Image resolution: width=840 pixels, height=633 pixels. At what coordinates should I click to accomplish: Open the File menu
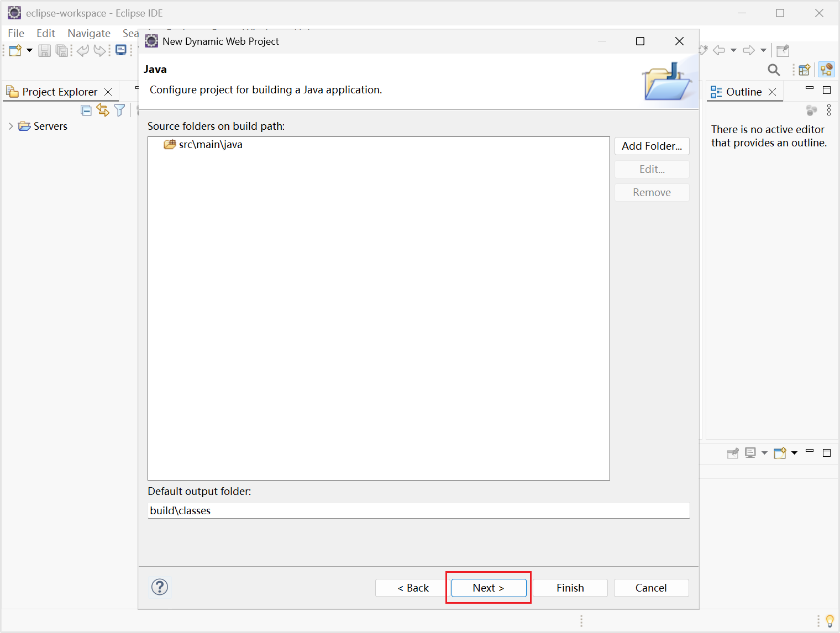pyautogui.click(x=16, y=33)
